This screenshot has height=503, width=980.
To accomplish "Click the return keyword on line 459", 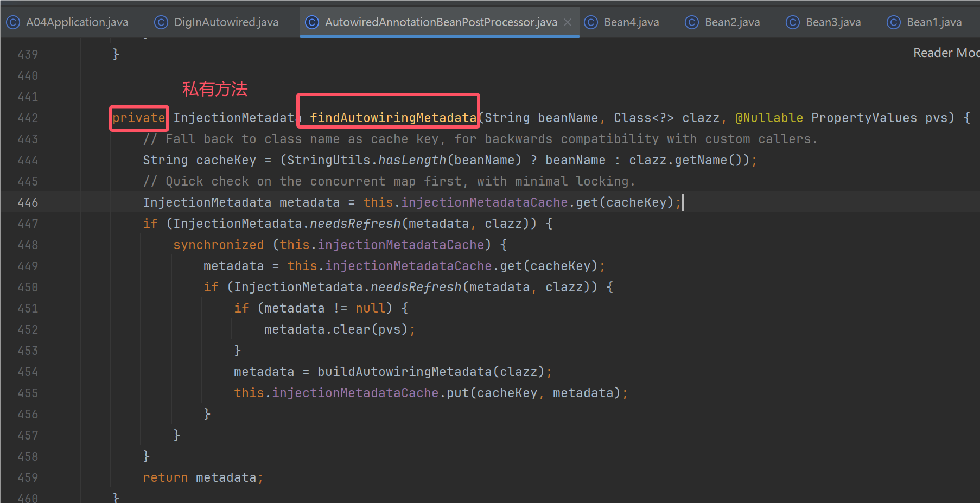I will [x=166, y=478].
